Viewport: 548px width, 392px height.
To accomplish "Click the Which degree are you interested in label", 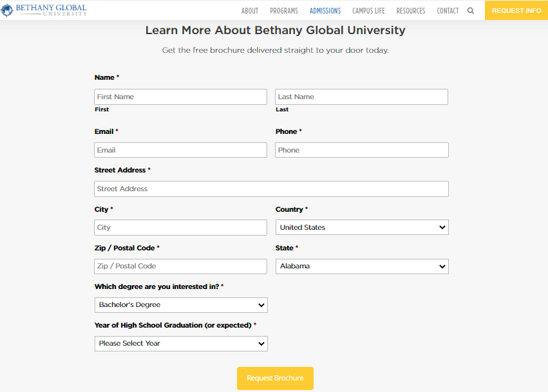I will (156, 286).
